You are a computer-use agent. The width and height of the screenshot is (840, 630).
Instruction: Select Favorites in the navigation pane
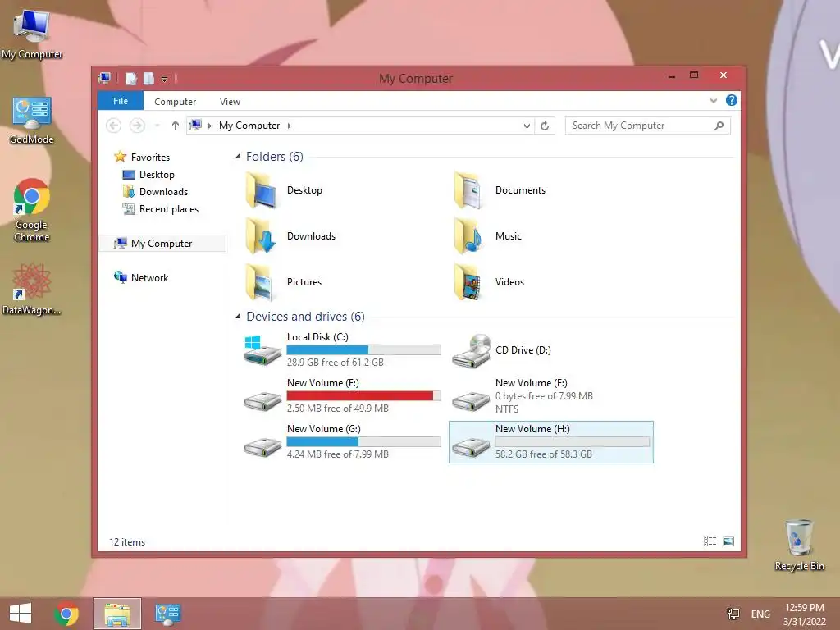pos(143,157)
